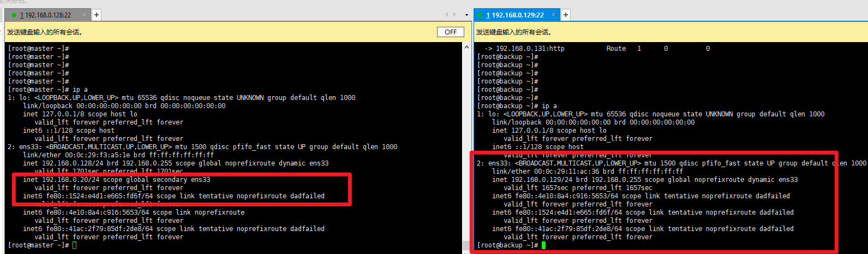Click the plus icon beside the 192.168.0.129:22 tab
Viewport: 868px width, 254px height.
pos(566,15)
